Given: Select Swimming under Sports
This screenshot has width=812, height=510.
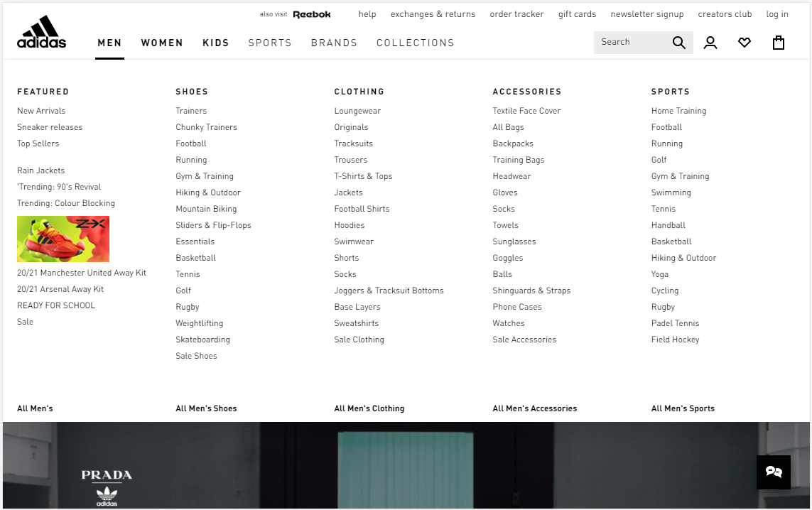Looking at the screenshot, I should coord(671,192).
